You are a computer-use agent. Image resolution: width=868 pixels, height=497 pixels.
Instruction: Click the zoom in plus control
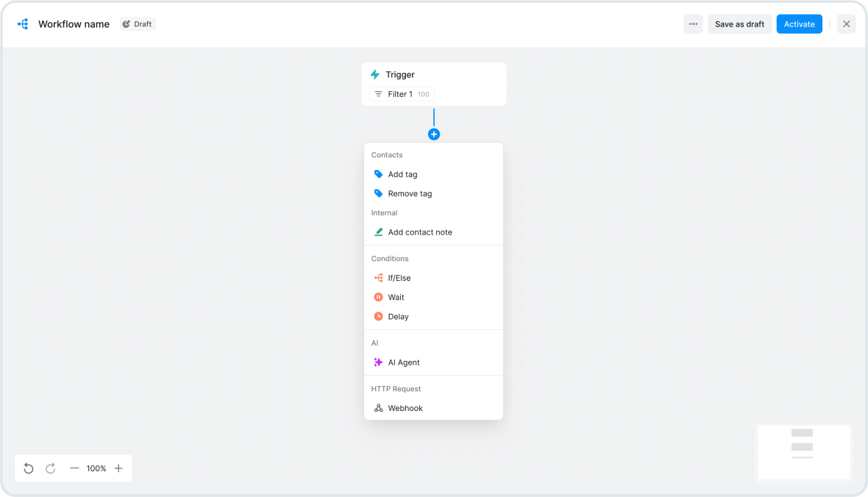[118, 468]
